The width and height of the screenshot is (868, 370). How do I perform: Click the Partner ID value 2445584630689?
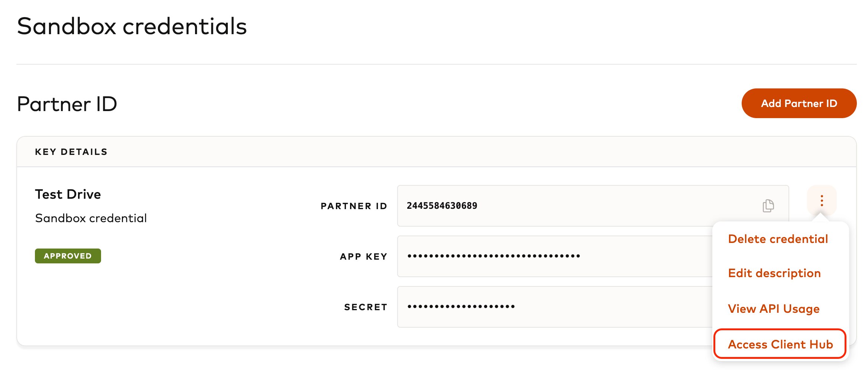tap(442, 206)
